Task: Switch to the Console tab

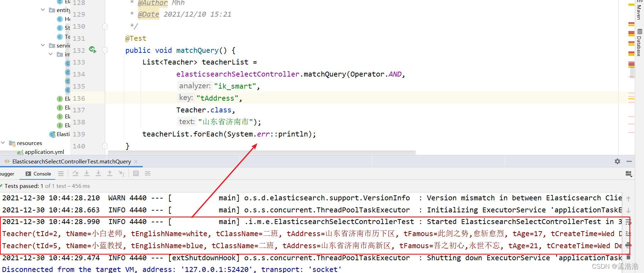Action: [38, 174]
